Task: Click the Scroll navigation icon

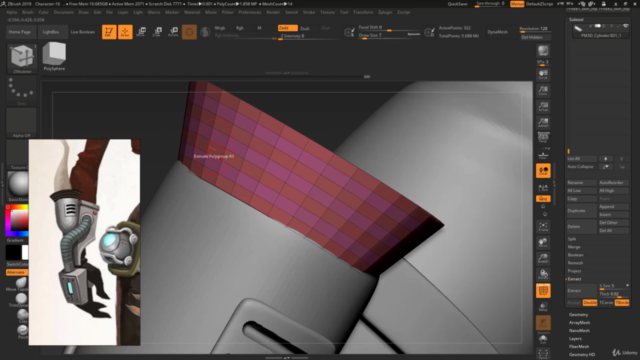Action: (x=543, y=74)
